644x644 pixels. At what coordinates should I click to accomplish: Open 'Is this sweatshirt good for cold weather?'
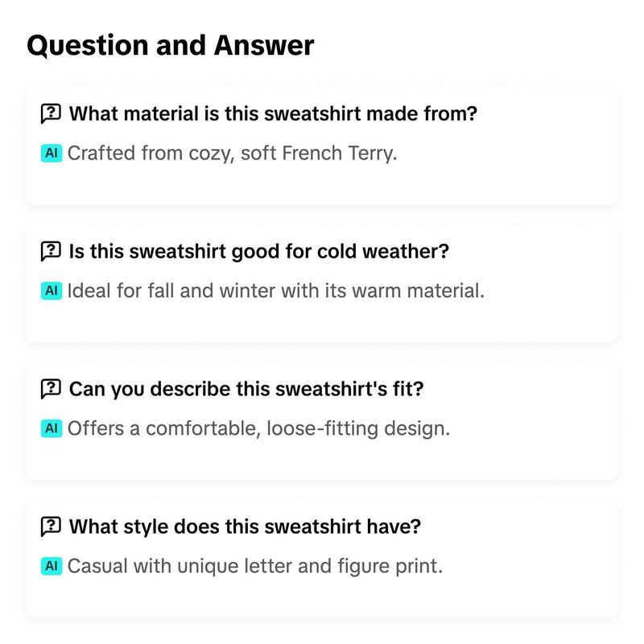pos(259,251)
